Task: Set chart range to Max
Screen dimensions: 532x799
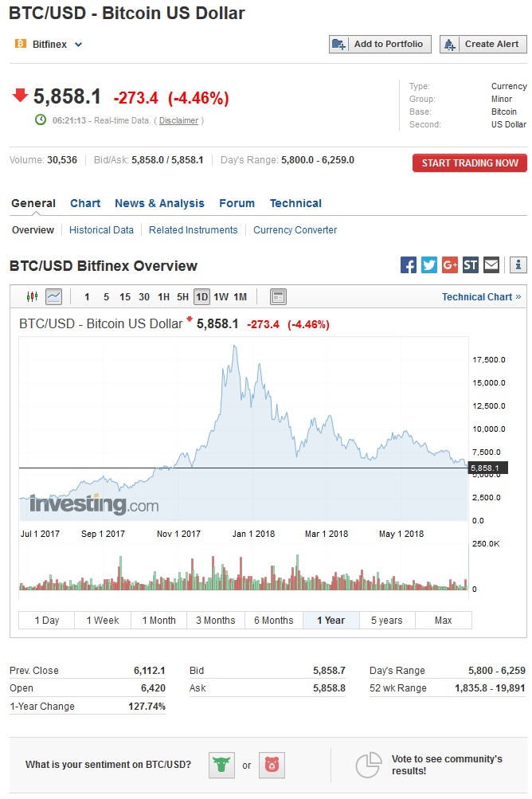Action: pyautogui.click(x=444, y=620)
